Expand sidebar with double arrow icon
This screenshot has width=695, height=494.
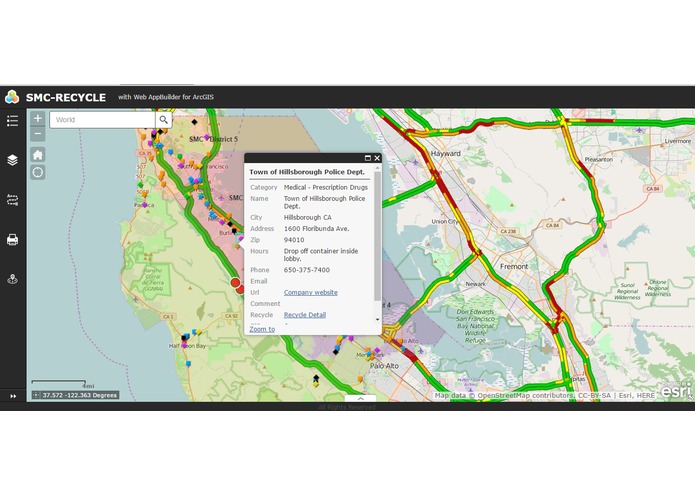[x=13, y=396]
